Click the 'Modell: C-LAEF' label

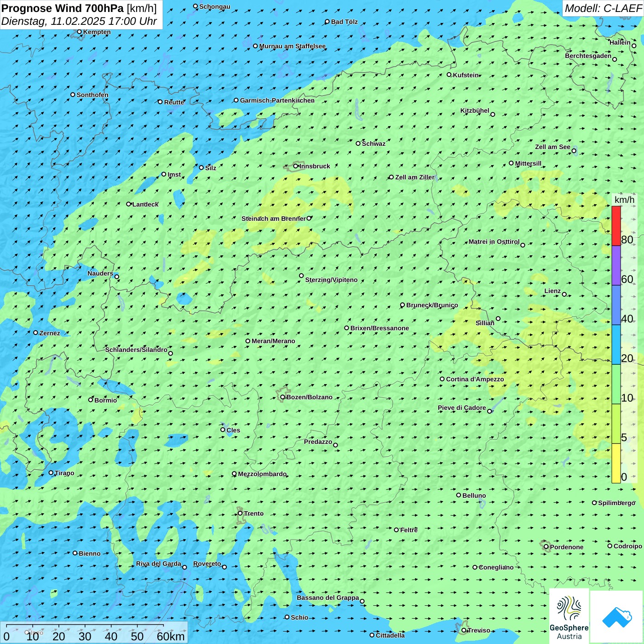(603, 8)
